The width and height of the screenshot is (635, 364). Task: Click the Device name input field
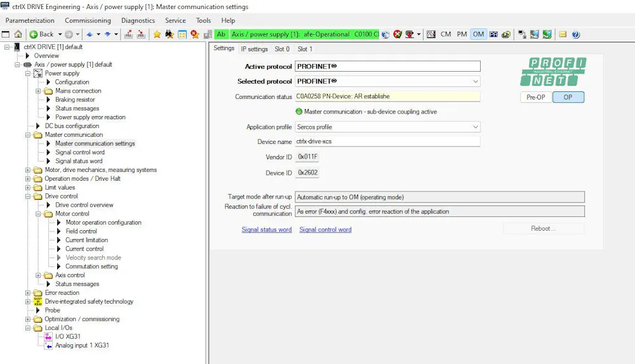(387, 142)
